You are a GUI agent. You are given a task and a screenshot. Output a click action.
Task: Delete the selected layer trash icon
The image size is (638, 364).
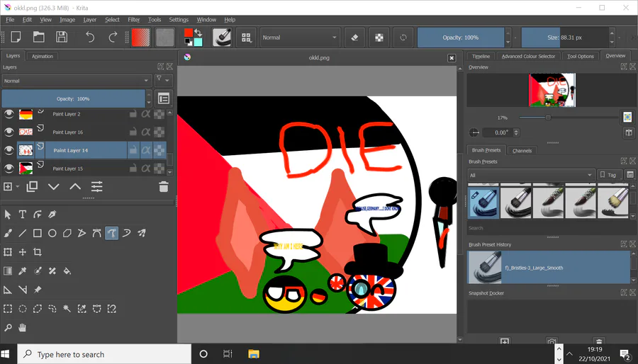coord(164,186)
